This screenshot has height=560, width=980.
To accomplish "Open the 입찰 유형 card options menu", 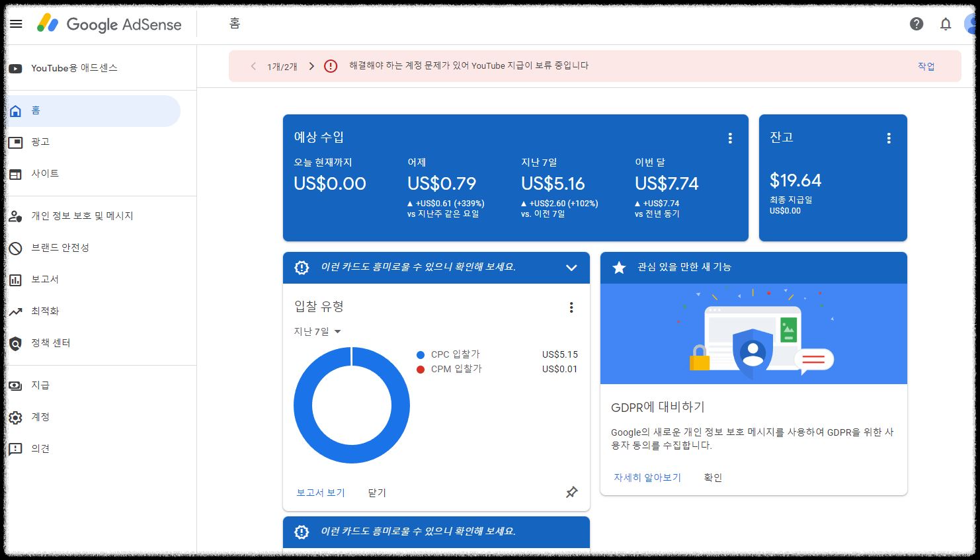I will (x=571, y=307).
